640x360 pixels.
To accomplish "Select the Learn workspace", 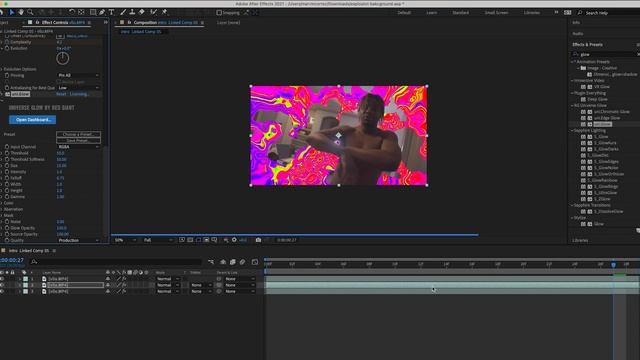I will point(432,13).
